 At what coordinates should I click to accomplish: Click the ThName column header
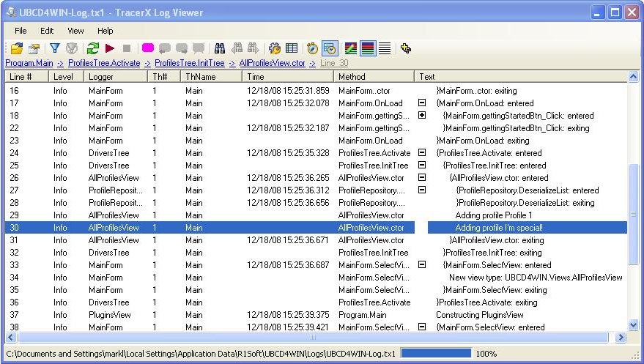click(211, 77)
